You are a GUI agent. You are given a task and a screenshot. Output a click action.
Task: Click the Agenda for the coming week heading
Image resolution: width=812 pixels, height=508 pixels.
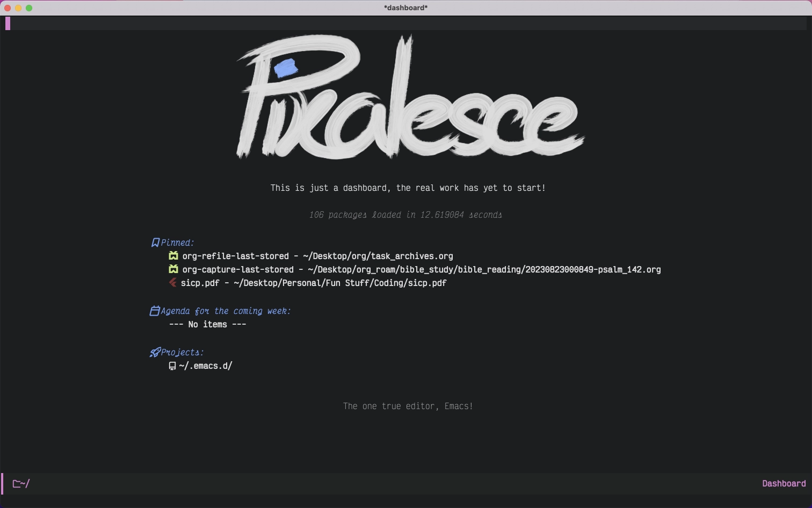pos(226,311)
